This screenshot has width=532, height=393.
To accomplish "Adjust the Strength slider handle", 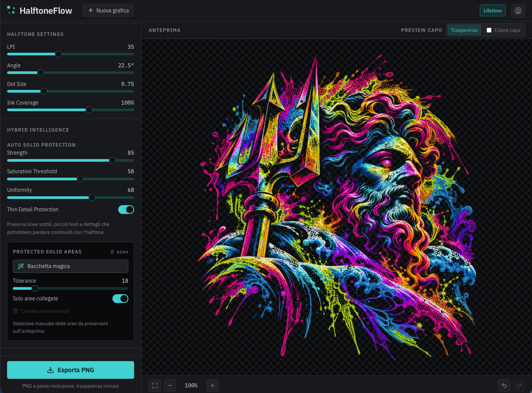I will tap(112, 160).
